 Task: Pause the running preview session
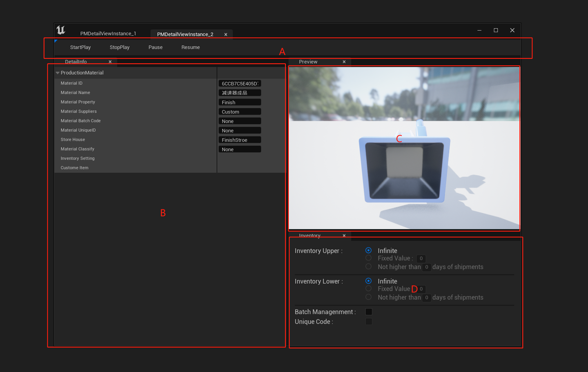(155, 47)
